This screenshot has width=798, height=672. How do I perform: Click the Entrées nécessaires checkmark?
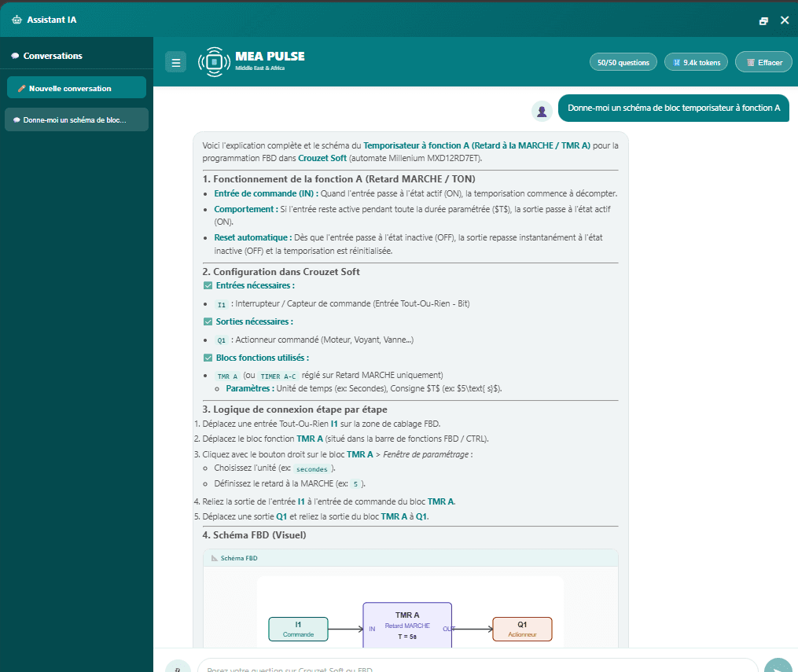(208, 285)
